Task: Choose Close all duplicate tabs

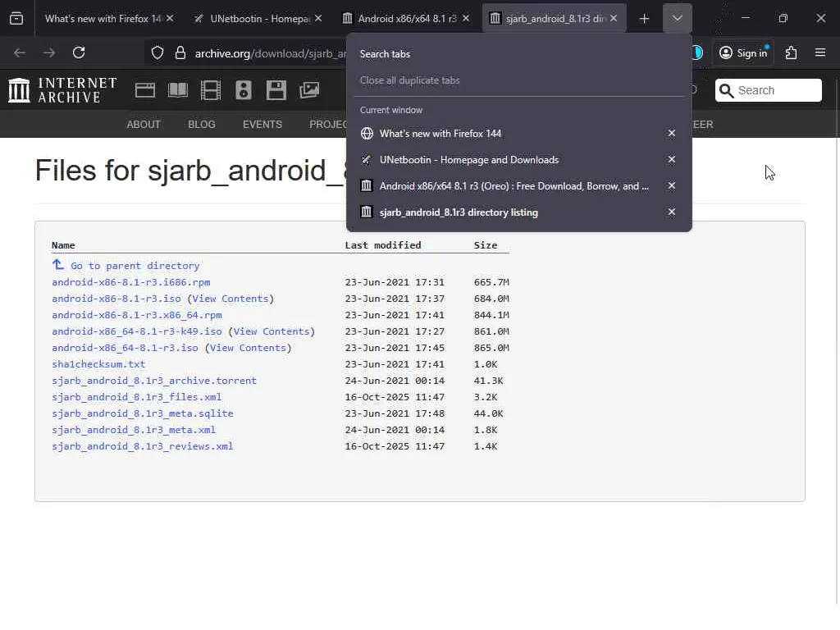Action: [x=410, y=80]
